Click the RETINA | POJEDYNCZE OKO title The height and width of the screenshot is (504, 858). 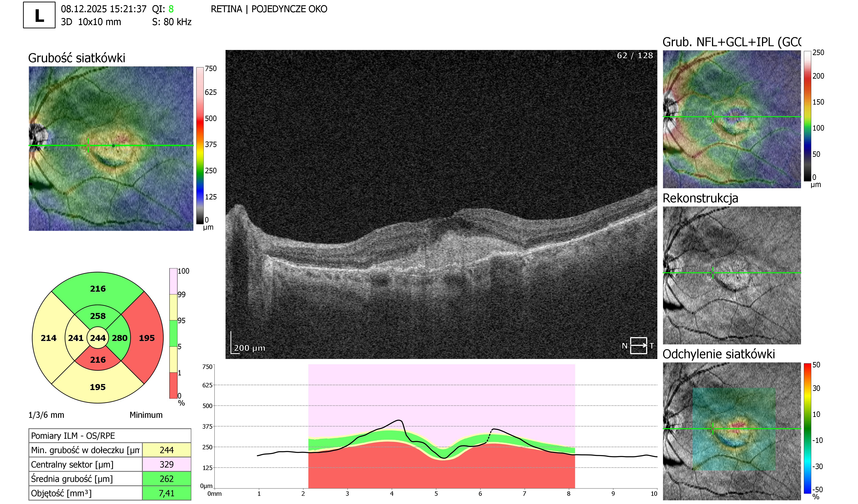pyautogui.click(x=269, y=9)
